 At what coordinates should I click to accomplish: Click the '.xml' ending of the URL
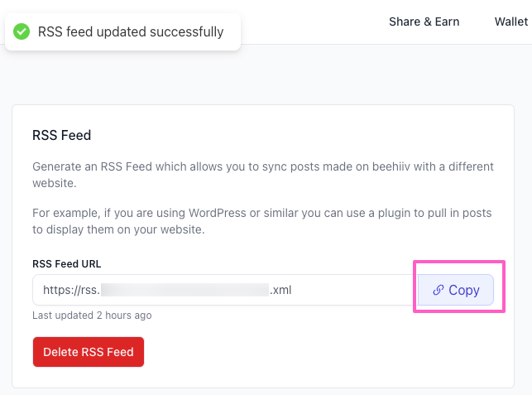point(281,291)
